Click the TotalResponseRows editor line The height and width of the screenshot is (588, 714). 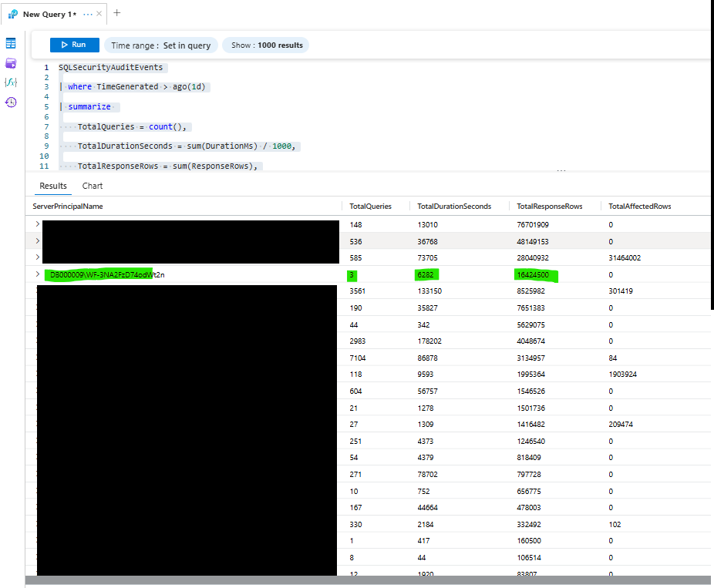pos(167,166)
